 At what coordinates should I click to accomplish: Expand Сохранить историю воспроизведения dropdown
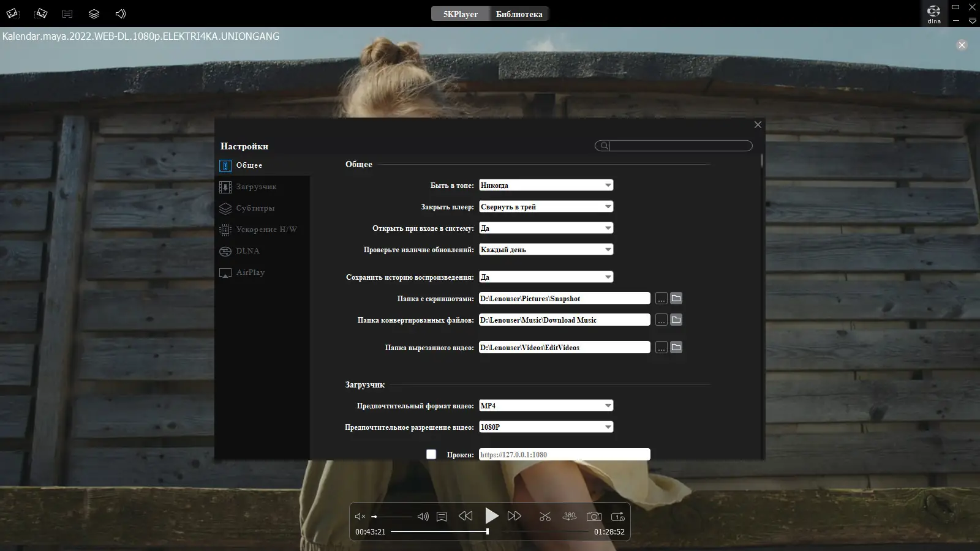coord(546,277)
